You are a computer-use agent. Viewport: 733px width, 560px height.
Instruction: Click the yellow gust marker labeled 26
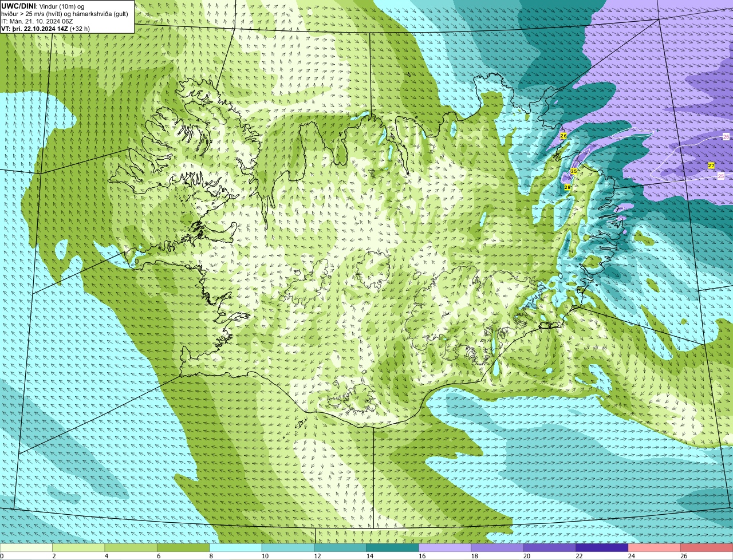pyautogui.click(x=563, y=136)
